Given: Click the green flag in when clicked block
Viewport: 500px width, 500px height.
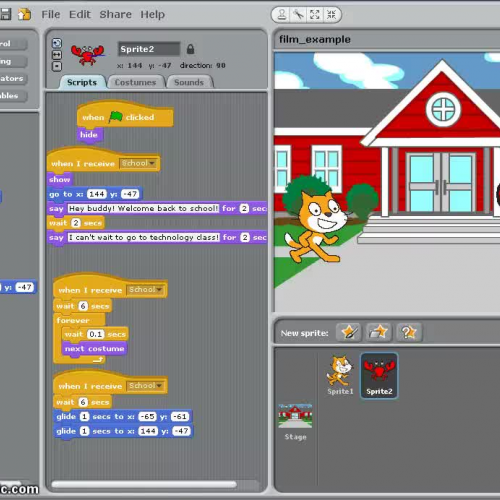Looking at the screenshot, I should point(115,117).
